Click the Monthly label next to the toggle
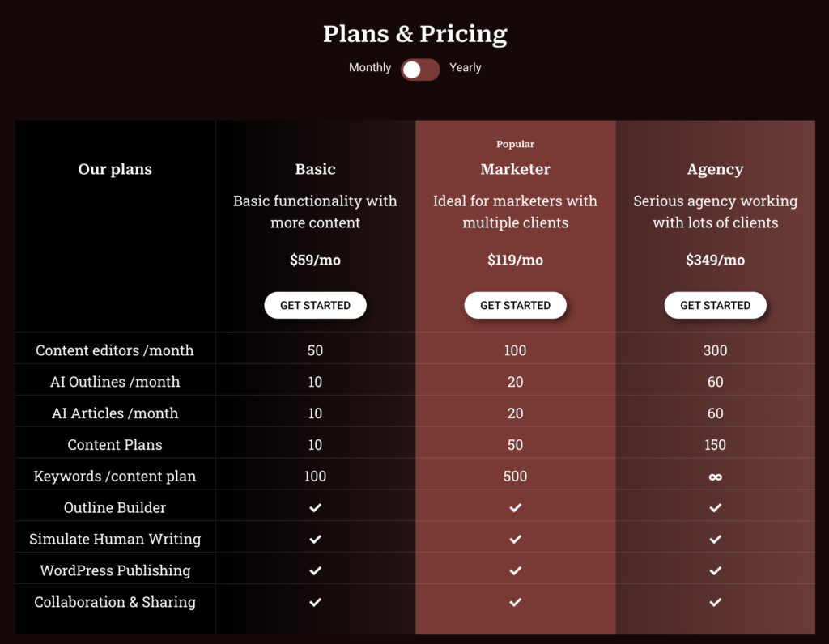This screenshot has height=644, width=829. tap(370, 68)
